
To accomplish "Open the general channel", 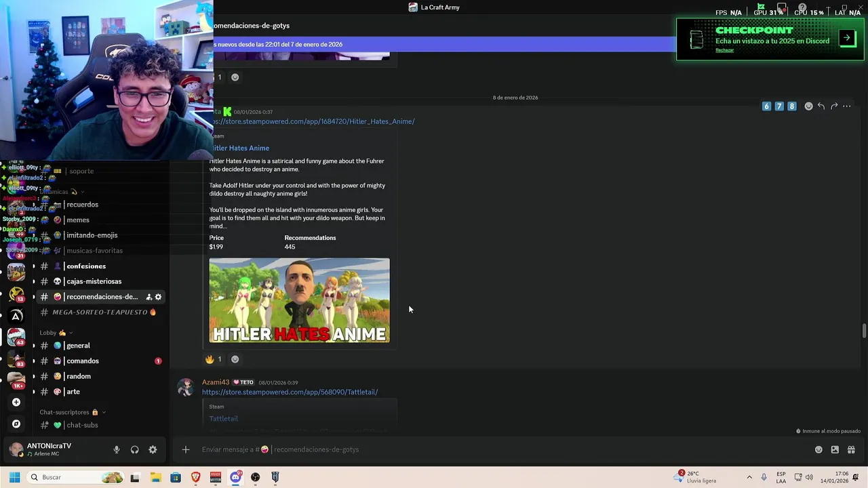I will (x=78, y=346).
